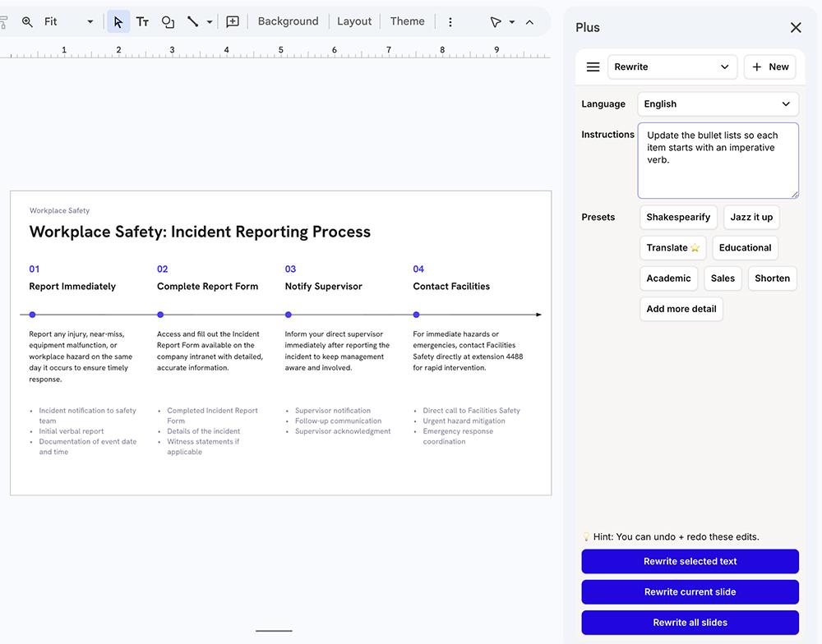Image resolution: width=822 pixels, height=644 pixels.
Task: Apply the Shorten preset
Action: coord(772,278)
